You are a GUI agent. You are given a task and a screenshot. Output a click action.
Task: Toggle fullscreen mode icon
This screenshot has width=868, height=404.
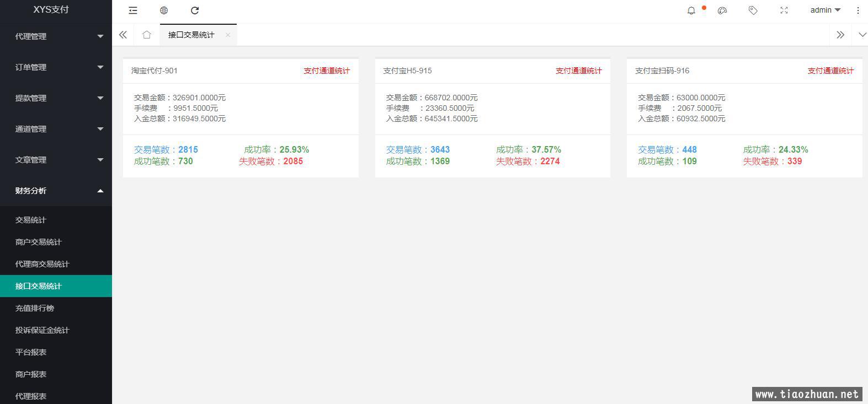784,10
